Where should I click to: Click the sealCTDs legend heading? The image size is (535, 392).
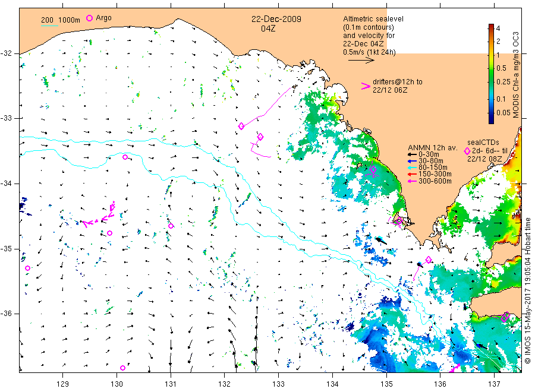(483, 143)
